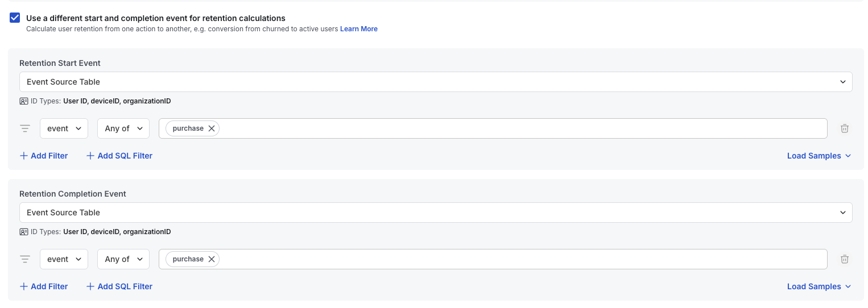Open Any of operator dropdown in Start Event
This screenshot has height=308, width=868.
pyautogui.click(x=123, y=128)
